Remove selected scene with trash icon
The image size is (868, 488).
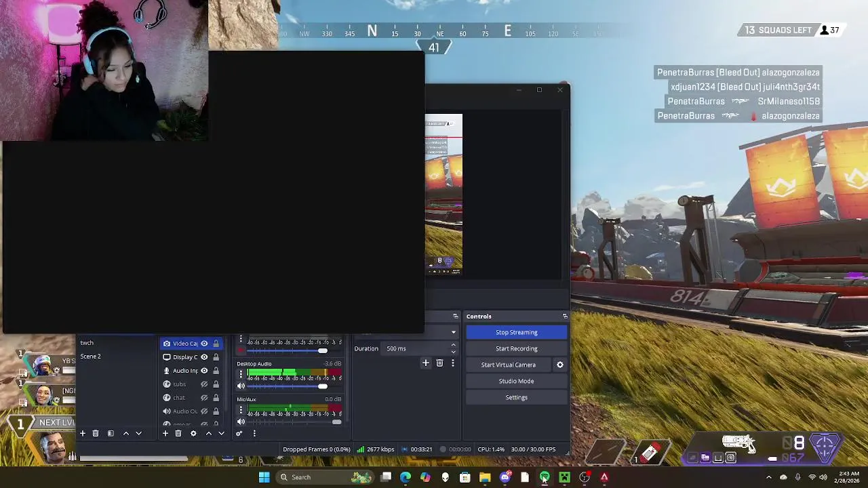(96, 433)
